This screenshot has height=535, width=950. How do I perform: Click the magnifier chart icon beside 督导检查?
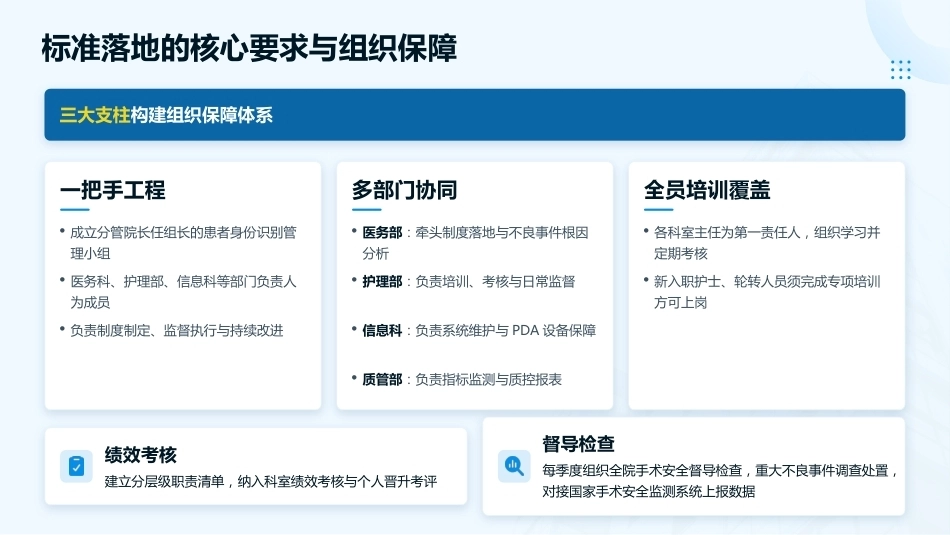pyautogui.click(x=514, y=466)
